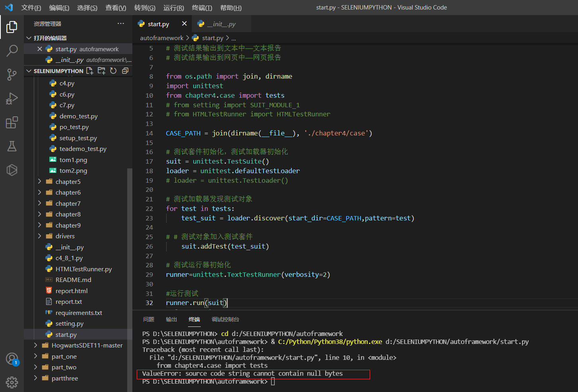Collapse all folders in the explorer
This screenshot has width=578, height=392.
click(125, 70)
